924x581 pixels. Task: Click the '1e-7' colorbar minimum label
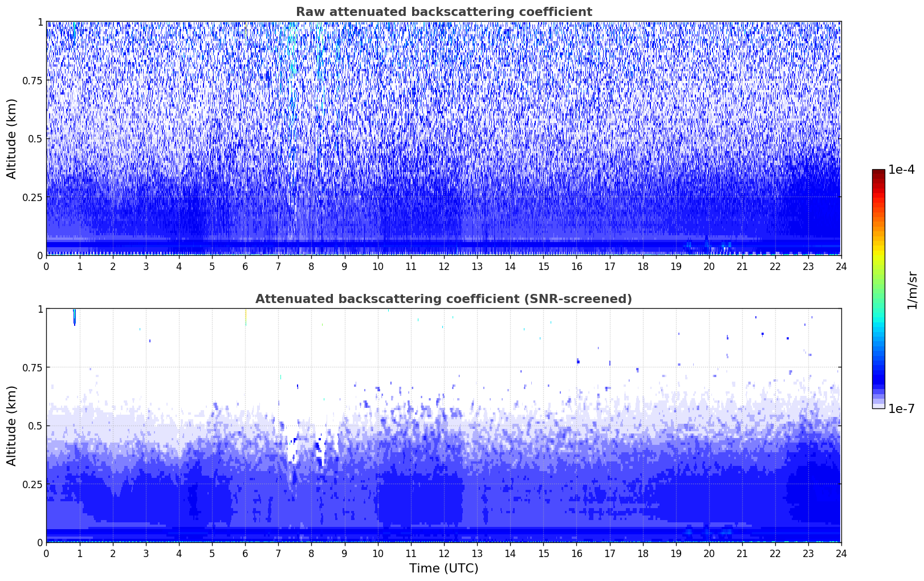coord(901,408)
